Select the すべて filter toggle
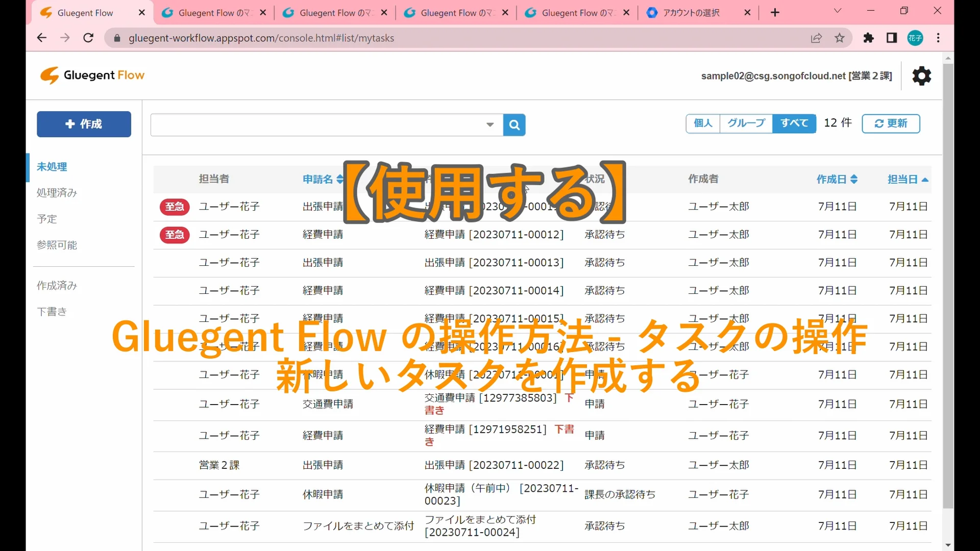This screenshot has width=980, height=551. point(794,123)
